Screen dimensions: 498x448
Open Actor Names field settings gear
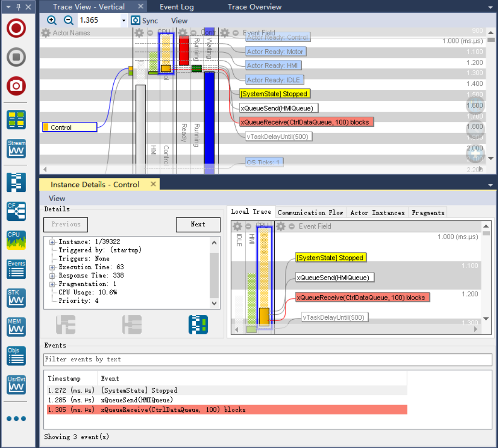46,33
